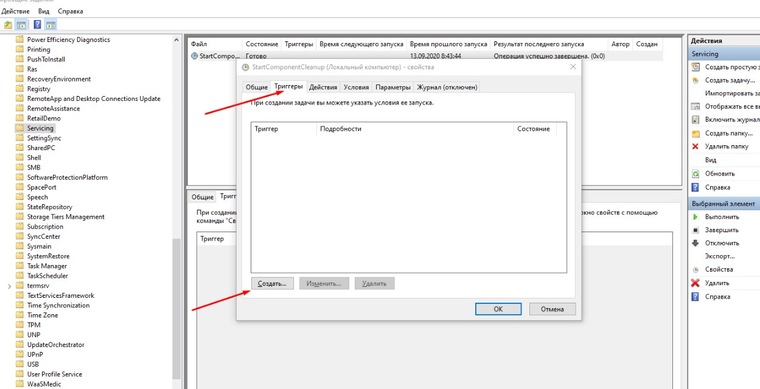Select the SoftwareProtectionPlatform folder
The height and width of the screenshot is (389, 760).
[x=67, y=177]
